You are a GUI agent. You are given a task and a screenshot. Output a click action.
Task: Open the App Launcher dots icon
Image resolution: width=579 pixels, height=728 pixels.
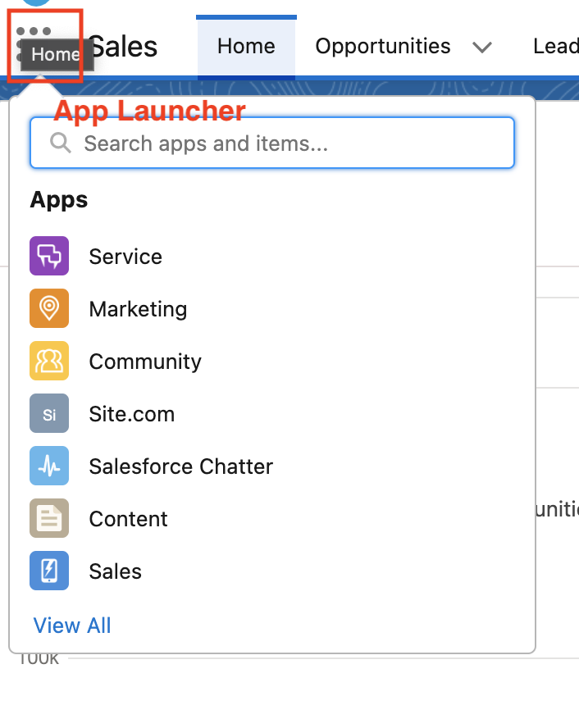click(34, 44)
